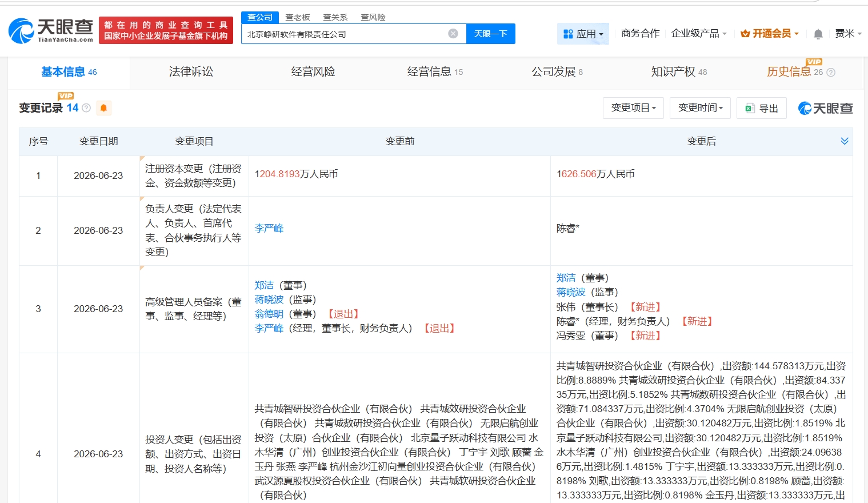Viewport: 868px width, 503px height.
Task: Click the TianYanCha logo
Action: pos(51,30)
